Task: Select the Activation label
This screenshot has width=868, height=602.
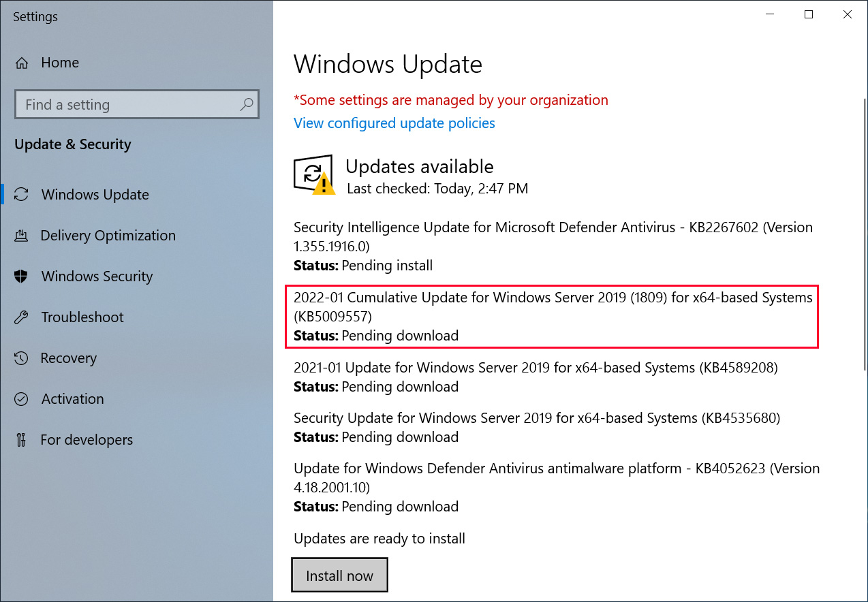Action: (73, 398)
